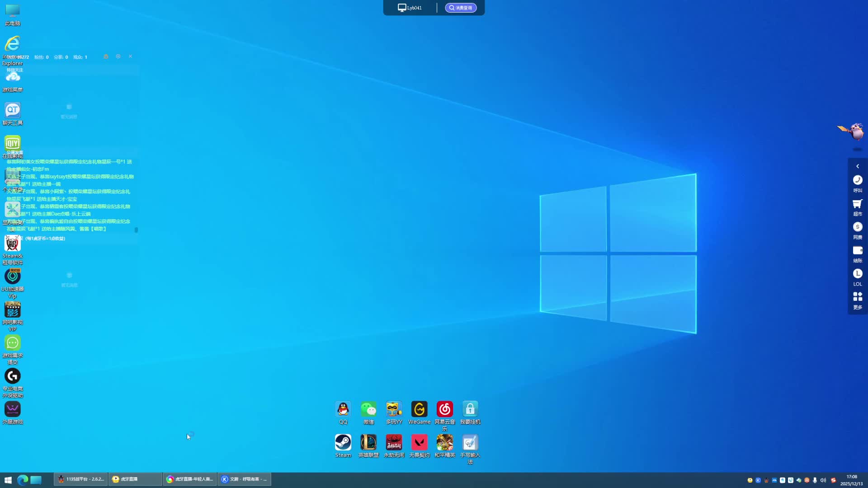Open the QQ penguin icon
The width and height of the screenshot is (868, 488).
tap(343, 409)
